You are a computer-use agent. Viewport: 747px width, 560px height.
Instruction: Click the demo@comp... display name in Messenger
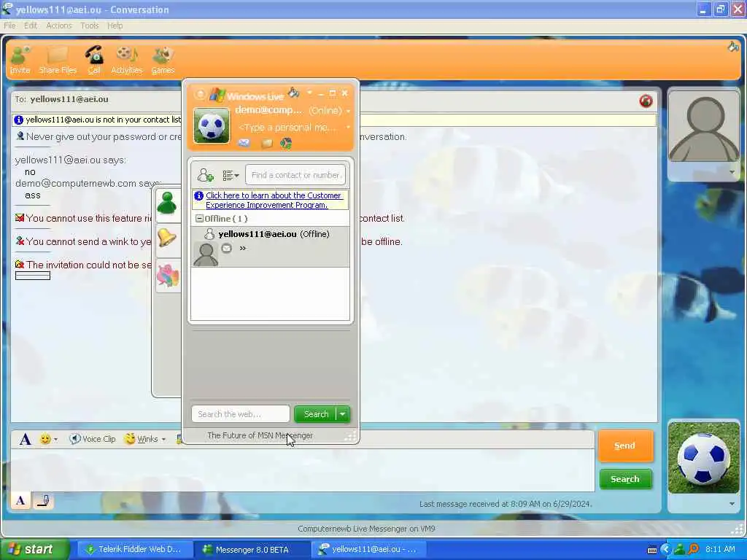[268, 110]
